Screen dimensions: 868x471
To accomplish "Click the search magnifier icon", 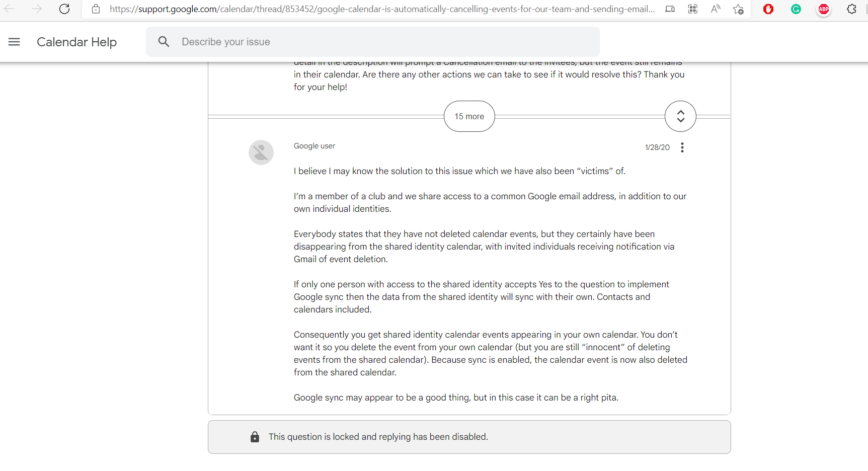I will click(164, 42).
